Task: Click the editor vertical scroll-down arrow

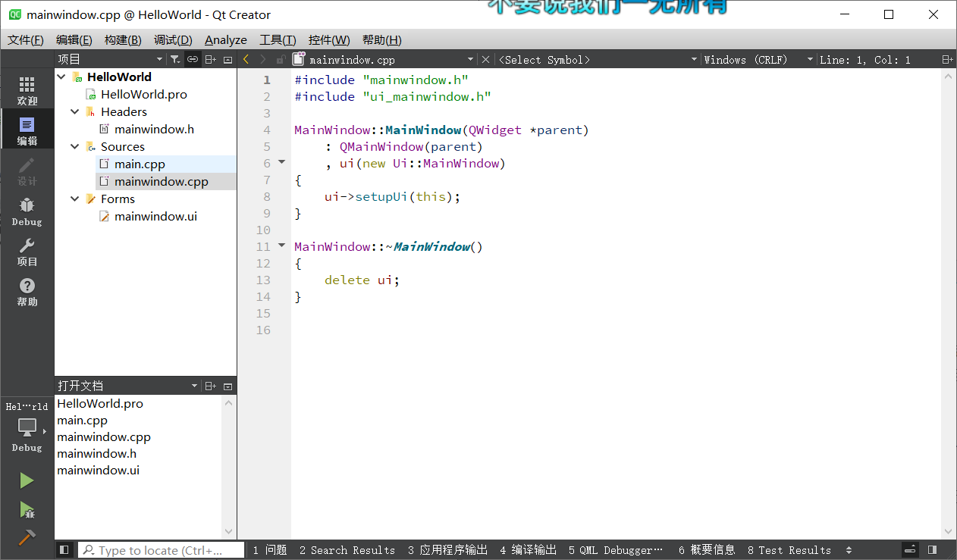Action: tap(949, 532)
